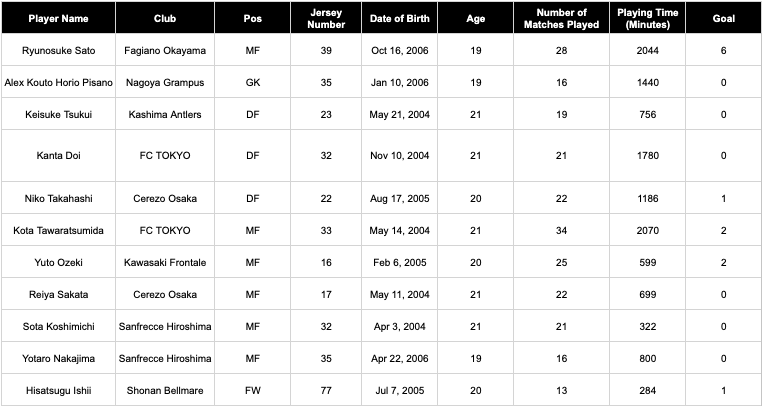Select the Kawasaki Frontale club cell
The height and width of the screenshot is (409, 765).
164,263
